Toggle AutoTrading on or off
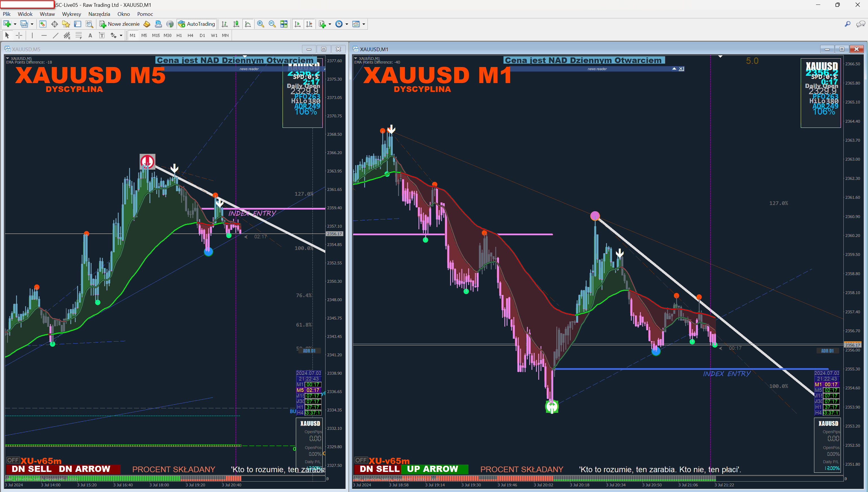The image size is (868, 492). 197,24
